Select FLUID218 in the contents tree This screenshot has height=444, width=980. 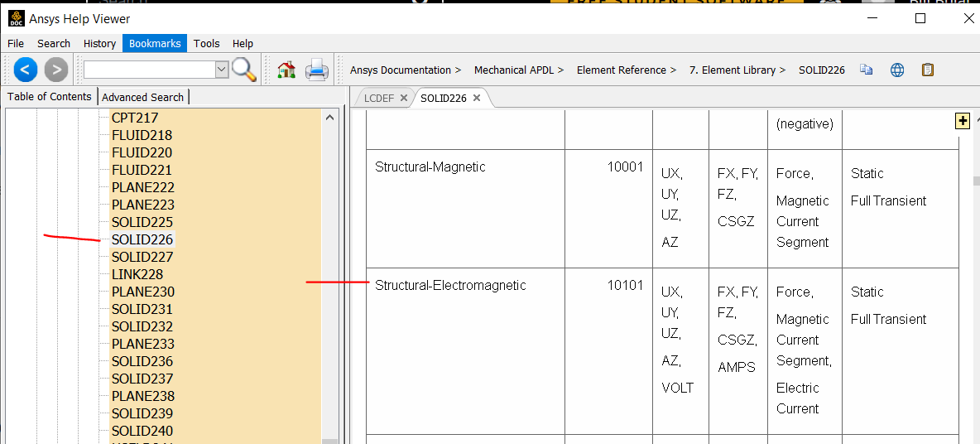click(142, 135)
